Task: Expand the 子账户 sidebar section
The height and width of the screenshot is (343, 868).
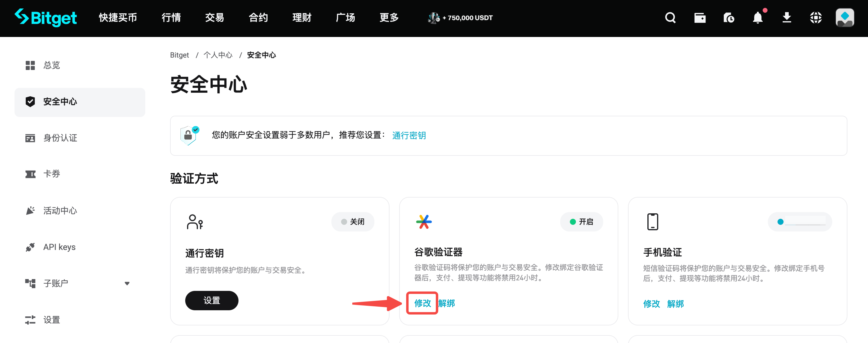Action: [127, 283]
